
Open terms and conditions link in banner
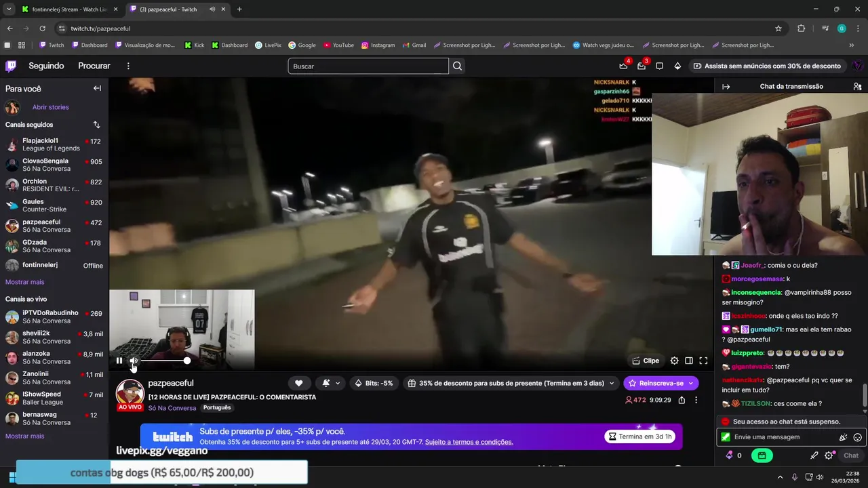click(469, 442)
